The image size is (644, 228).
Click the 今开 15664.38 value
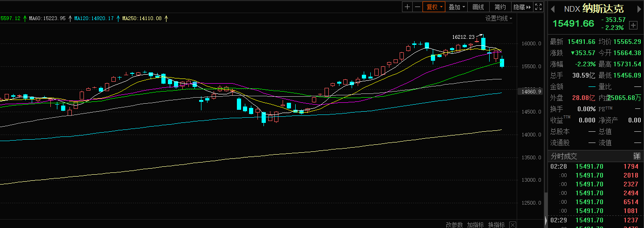[x=627, y=53]
